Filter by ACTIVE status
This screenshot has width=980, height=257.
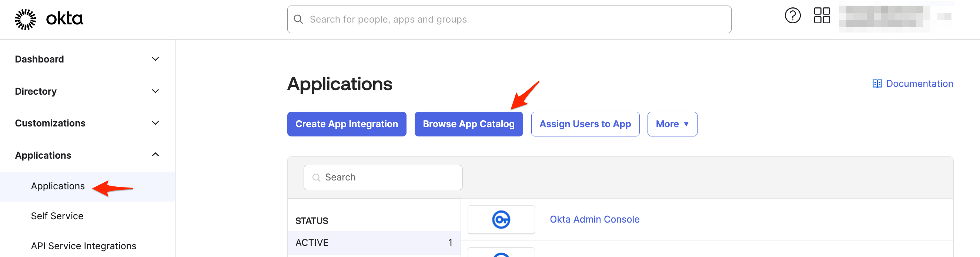point(374,243)
